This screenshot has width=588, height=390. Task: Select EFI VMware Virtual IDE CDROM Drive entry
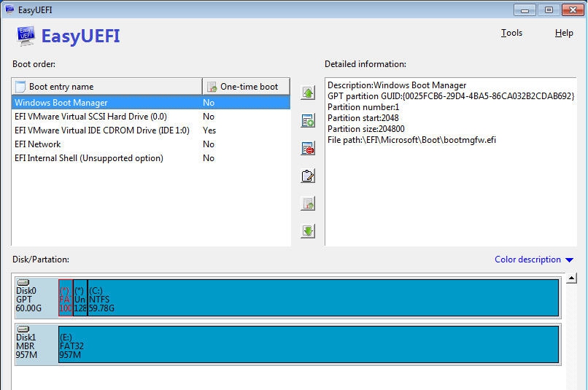[x=151, y=130]
